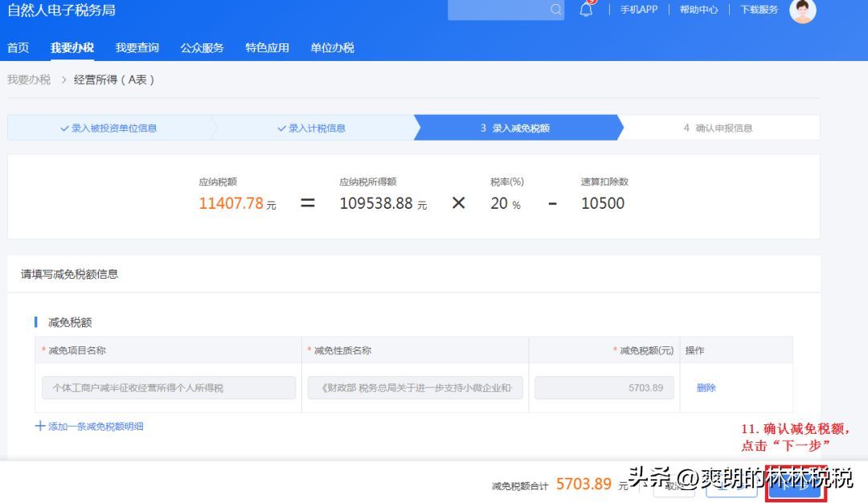This screenshot has height=503, width=868.
Task: Click the checkmark on step 录入计税信息
Action: click(x=283, y=127)
